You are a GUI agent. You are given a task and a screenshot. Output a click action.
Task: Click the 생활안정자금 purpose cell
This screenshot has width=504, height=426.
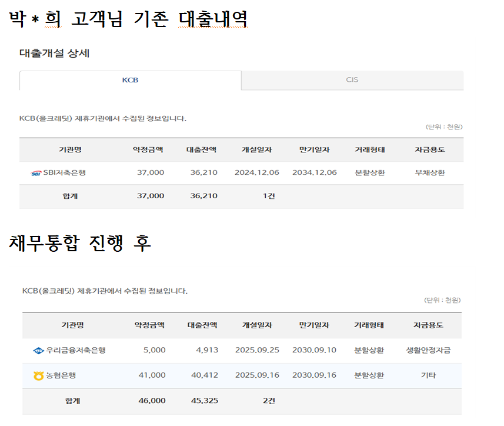[x=428, y=350]
